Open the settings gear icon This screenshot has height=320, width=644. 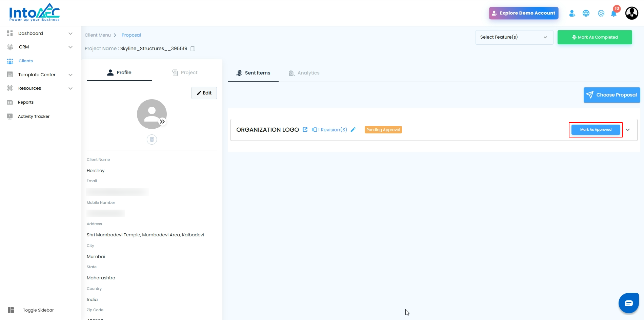[x=601, y=13]
